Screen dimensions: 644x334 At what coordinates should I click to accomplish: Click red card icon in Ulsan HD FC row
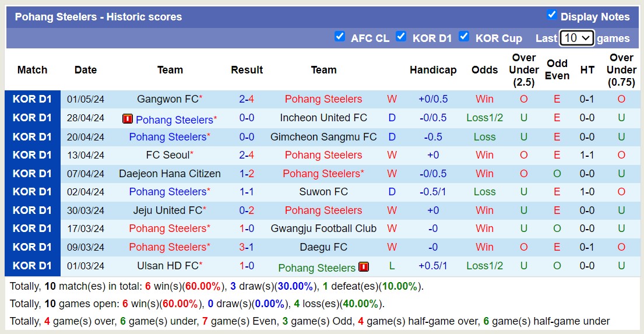364,267
